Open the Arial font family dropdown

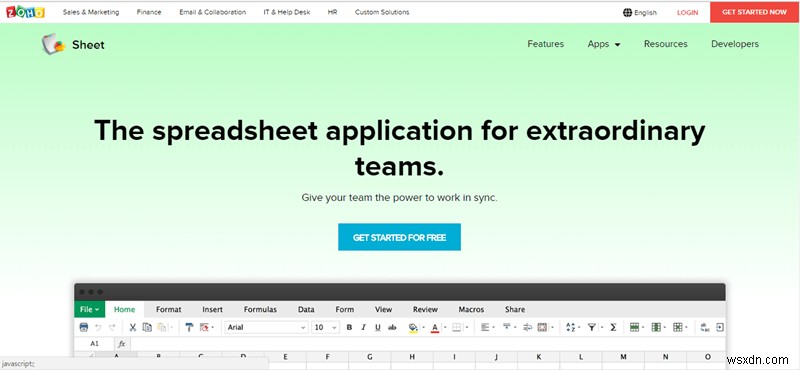(x=266, y=327)
